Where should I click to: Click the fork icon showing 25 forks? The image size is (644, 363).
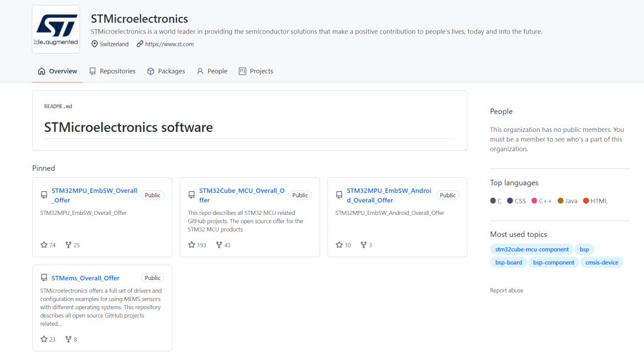tap(68, 245)
